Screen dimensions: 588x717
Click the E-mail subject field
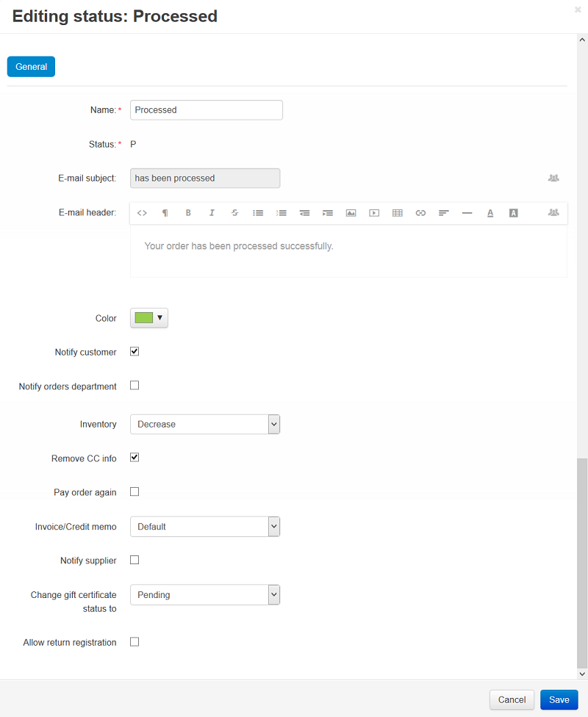(x=205, y=179)
